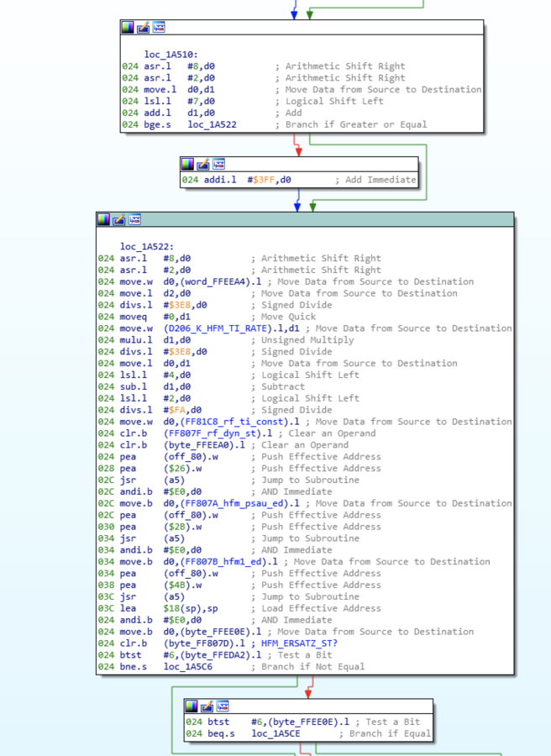
Task: Click edit comment icon on loc_1A510 node
Action: point(143,28)
